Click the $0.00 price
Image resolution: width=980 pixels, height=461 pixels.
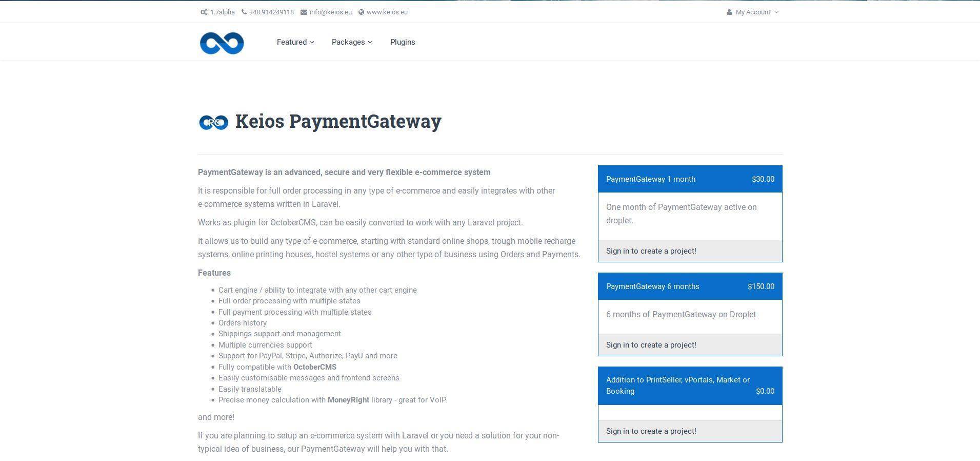pyautogui.click(x=765, y=391)
